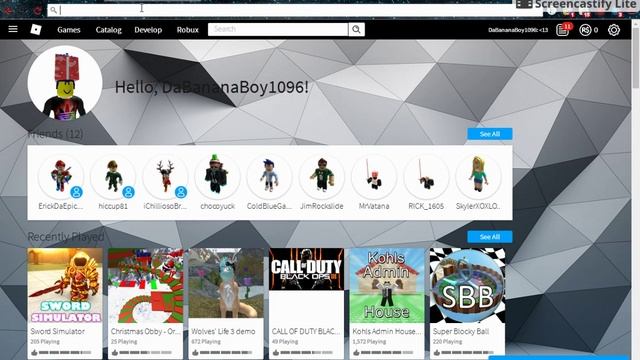Click the CALL OF DUTY BLAC... title
Viewport: 640px width, 360px height.
click(306, 331)
